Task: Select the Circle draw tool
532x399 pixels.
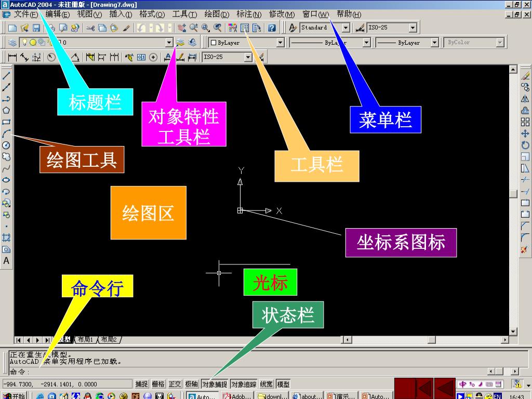Action: pyautogui.click(x=6, y=145)
